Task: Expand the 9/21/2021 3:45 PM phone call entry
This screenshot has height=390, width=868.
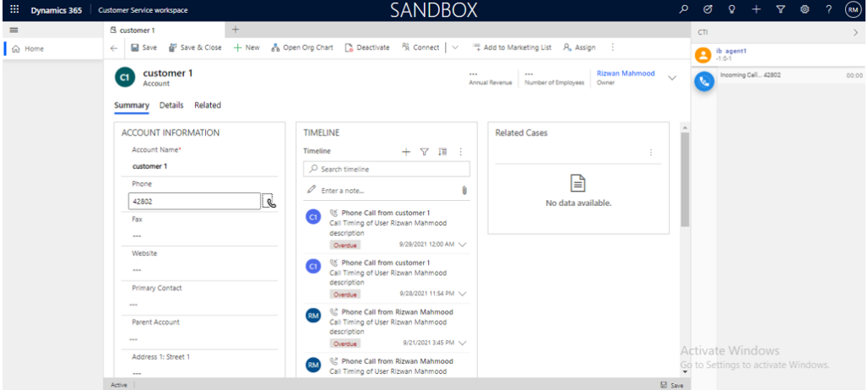Action: click(x=463, y=343)
